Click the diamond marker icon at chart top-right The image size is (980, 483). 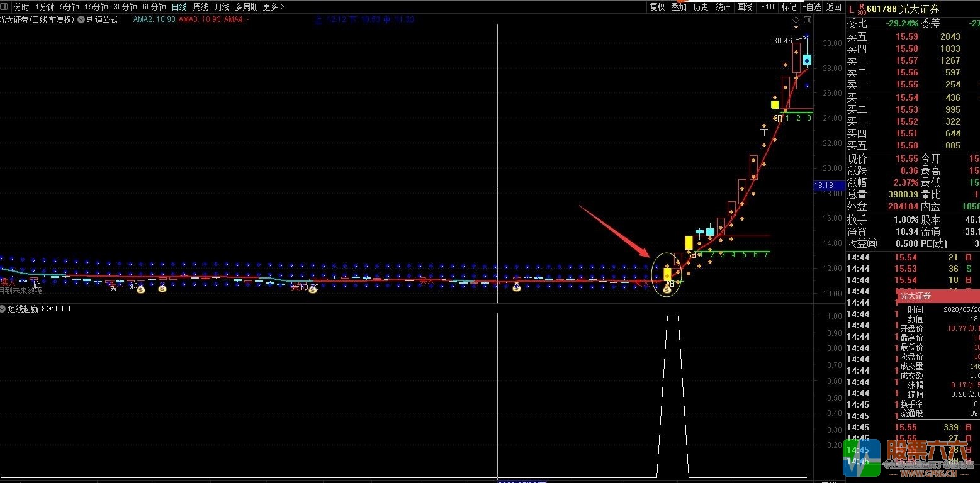coord(796,20)
